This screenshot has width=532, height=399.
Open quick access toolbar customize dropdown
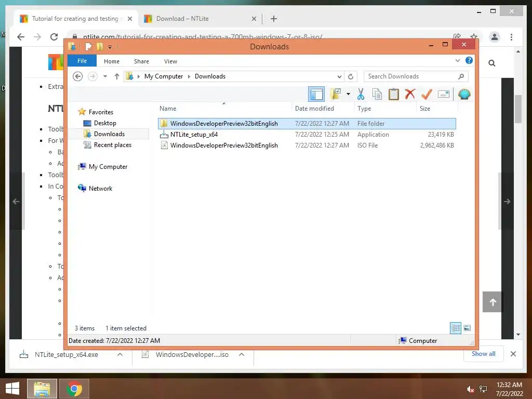point(110,47)
